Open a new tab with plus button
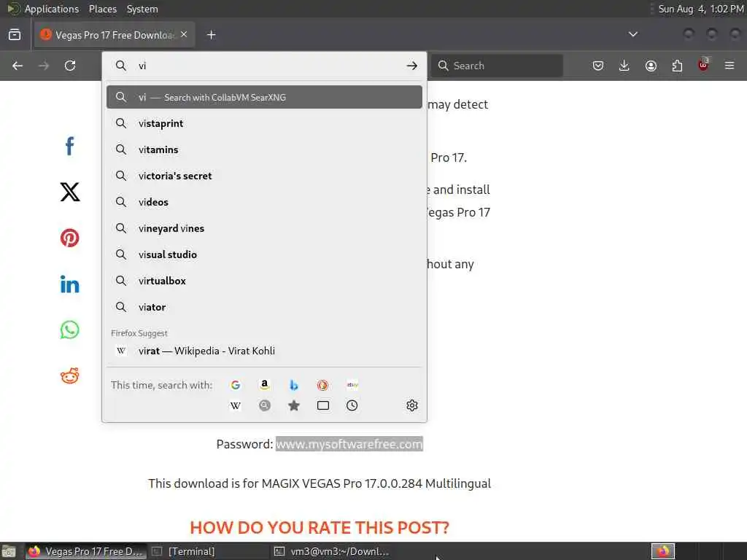The image size is (747, 560). [x=212, y=35]
